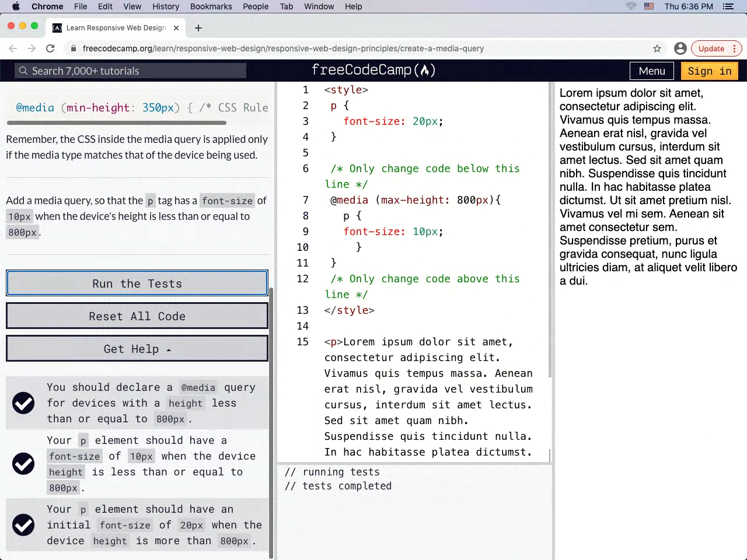Viewport: 747px width, 560px height.
Task: Open the freeCodeCamp Menu dropdown
Action: 651,71
